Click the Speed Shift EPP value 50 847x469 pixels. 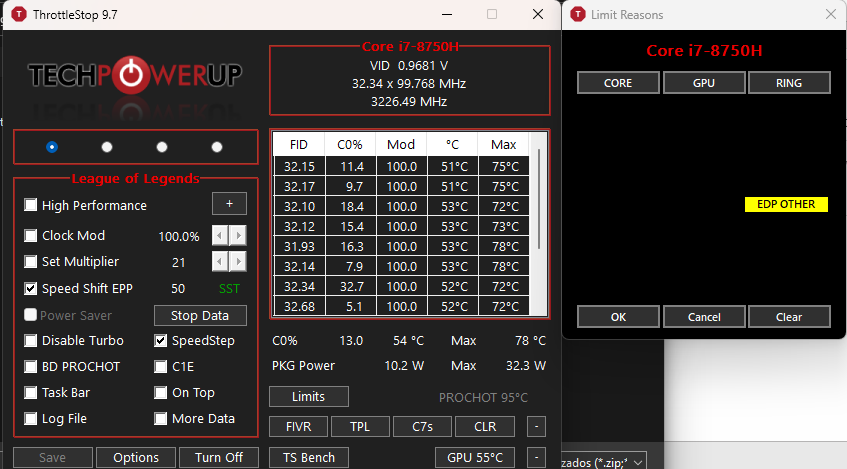point(178,289)
